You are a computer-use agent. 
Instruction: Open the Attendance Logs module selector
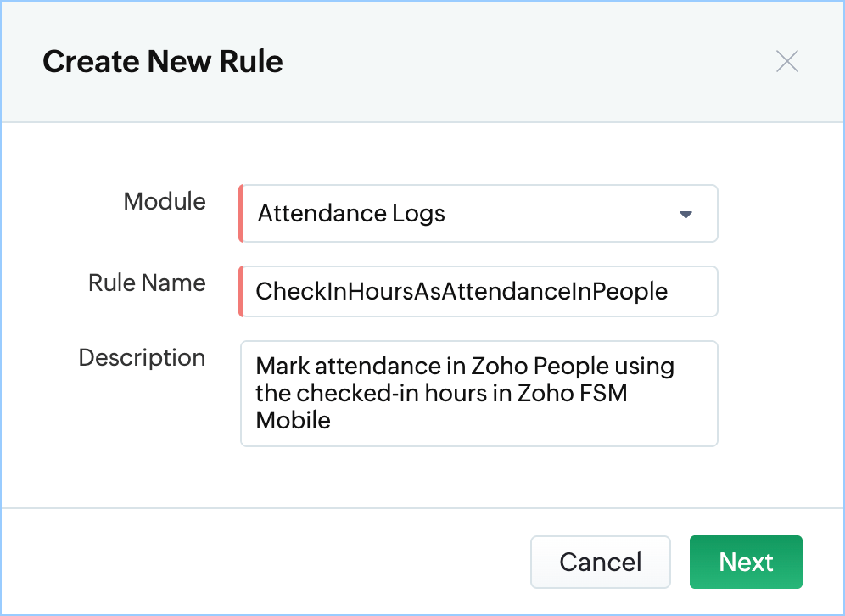(x=478, y=214)
